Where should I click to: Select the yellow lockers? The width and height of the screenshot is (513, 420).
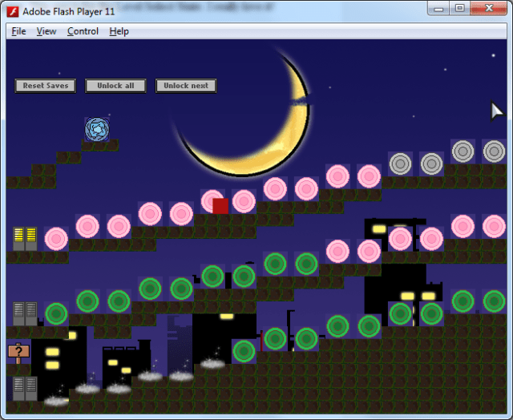(25, 238)
